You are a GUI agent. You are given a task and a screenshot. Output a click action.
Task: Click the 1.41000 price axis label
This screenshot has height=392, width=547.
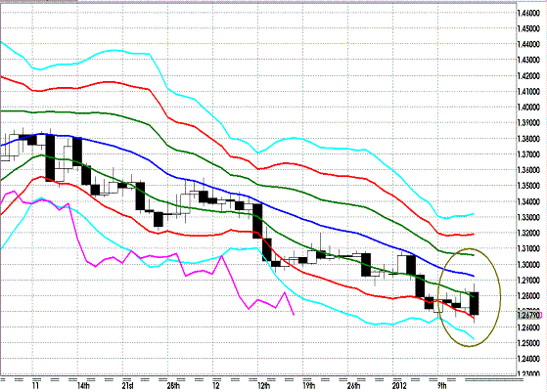pos(528,92)
